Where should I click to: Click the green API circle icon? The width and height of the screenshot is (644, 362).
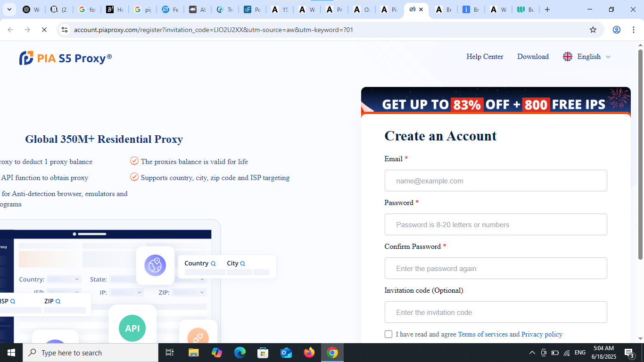132,328
